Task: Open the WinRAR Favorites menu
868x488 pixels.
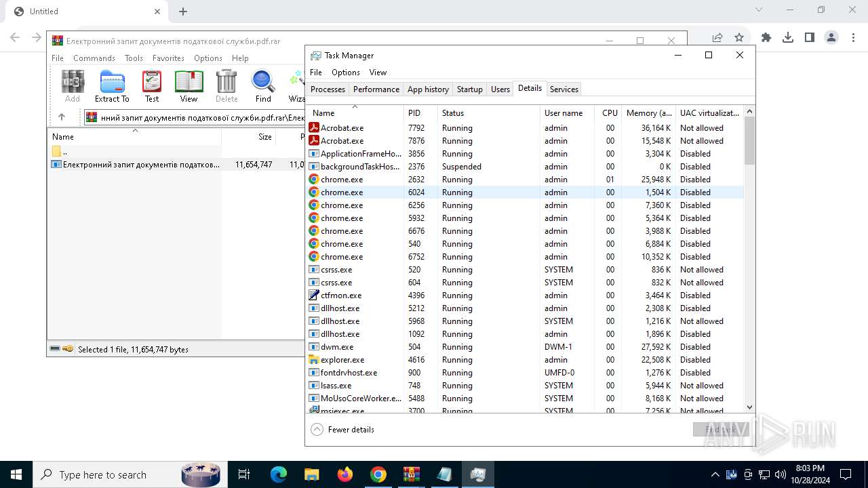Action: pos(168,58)
